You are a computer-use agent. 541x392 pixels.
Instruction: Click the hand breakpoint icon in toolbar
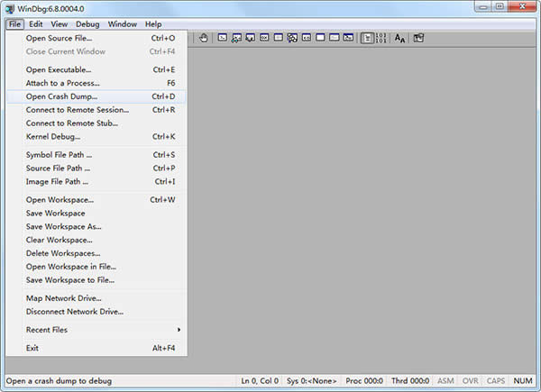click(x=203, y=38)
